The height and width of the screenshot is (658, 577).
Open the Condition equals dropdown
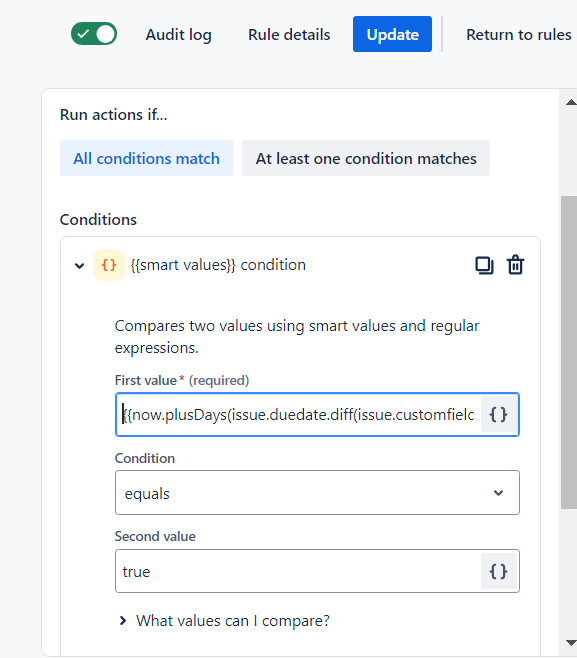coord(317,493)
